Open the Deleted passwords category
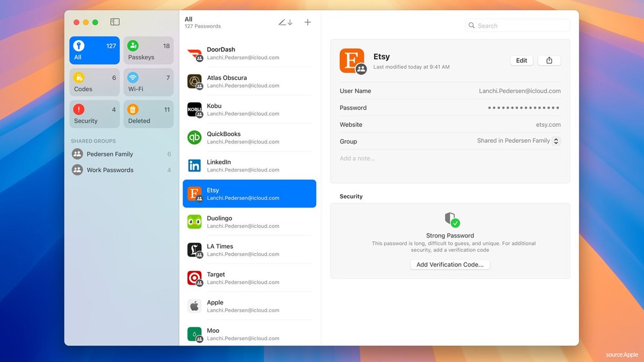This screenshot has height=362, width=644. pyautogui.click(x=148, y=114)
